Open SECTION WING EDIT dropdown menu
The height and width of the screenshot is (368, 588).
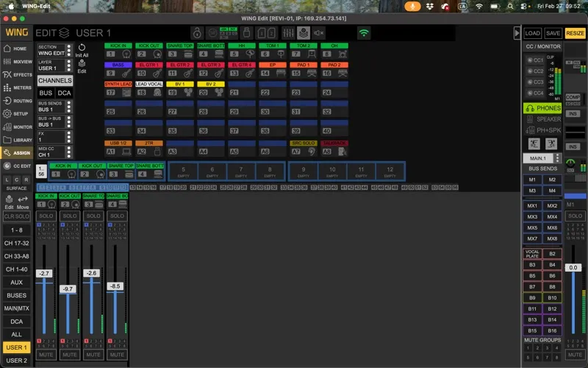(x=54, y=50)
